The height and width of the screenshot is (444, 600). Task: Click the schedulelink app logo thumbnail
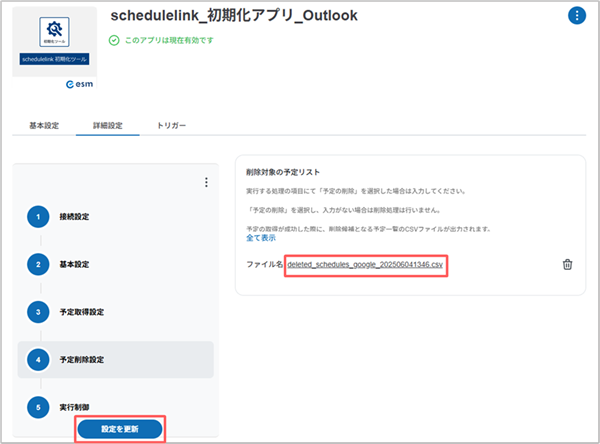click(x=56, y=45)
